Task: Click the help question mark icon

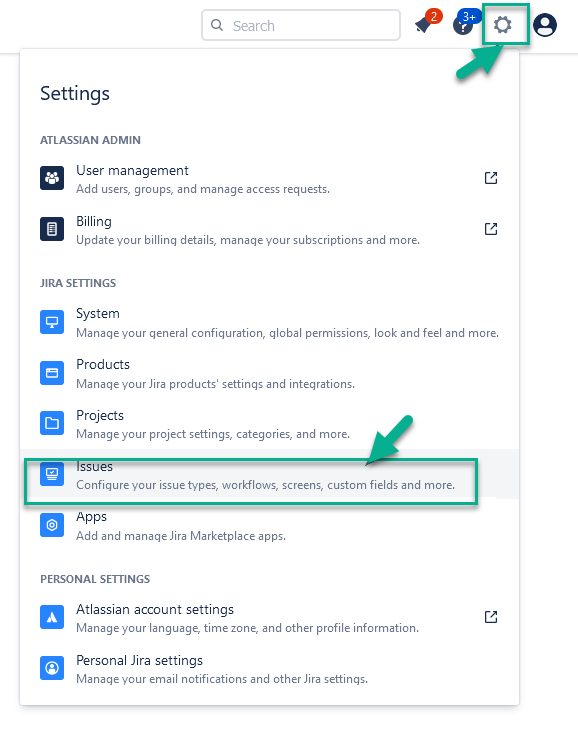Action: tap(463, 26)
